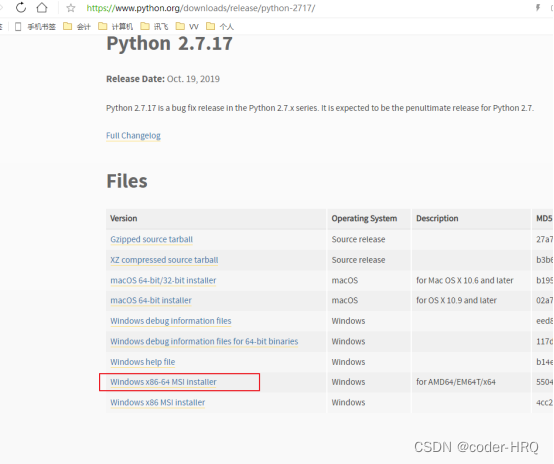
Task: Click 'Windows' in the x86 MSI installer row
Action: [x=348, y=403]
